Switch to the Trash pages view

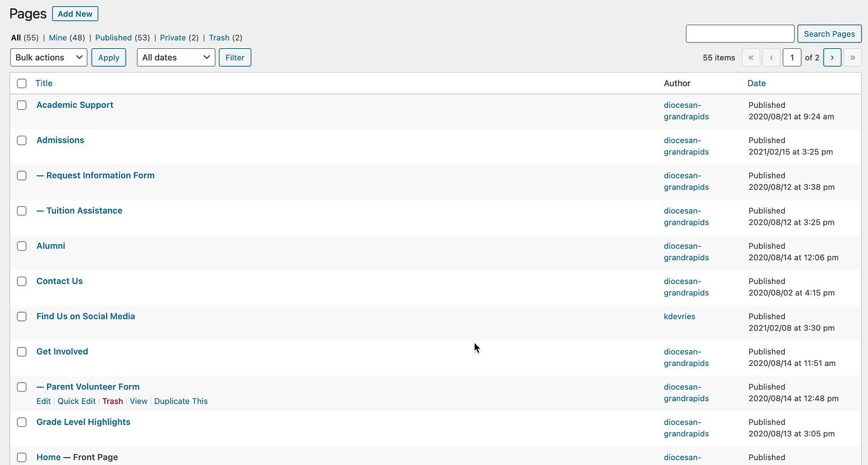tap(219, 38)
